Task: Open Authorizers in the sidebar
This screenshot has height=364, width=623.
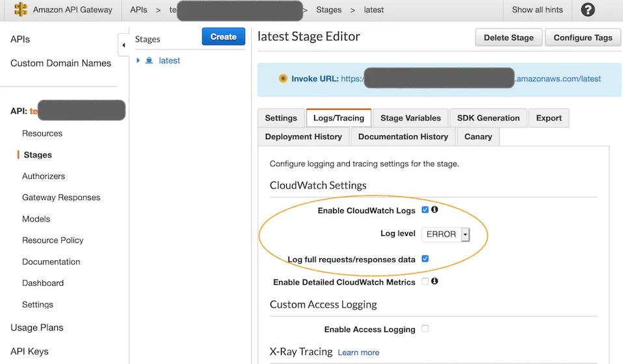Action: click(x=44, y=176)
